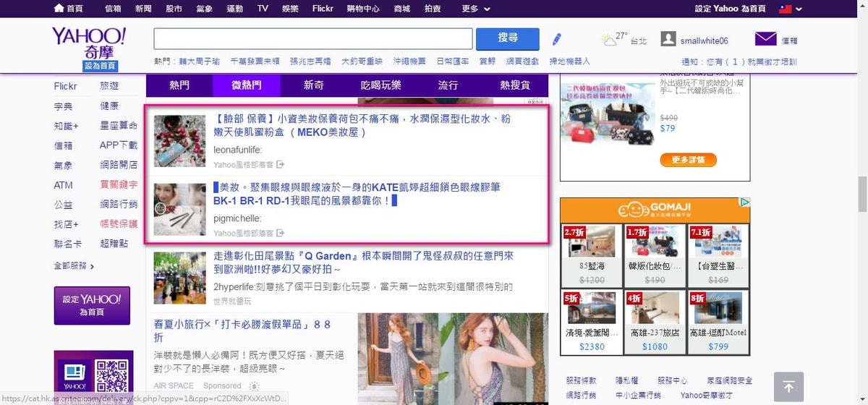The width and height of the screenshot is (868, 405).
Task: Expand 全部服務 in left sidebar
Action: click(74, 266)
